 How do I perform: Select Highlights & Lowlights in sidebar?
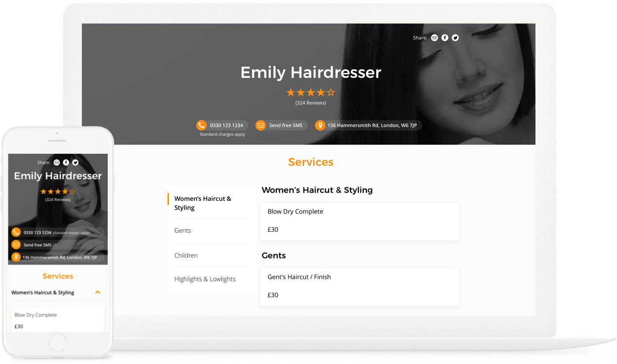click(205, 279)
